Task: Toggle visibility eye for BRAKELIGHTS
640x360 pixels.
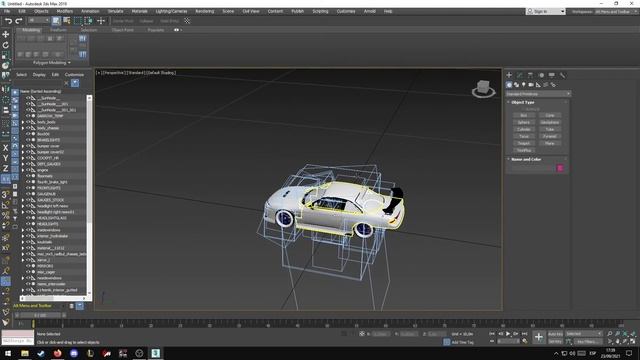Action: click(29, 140)
